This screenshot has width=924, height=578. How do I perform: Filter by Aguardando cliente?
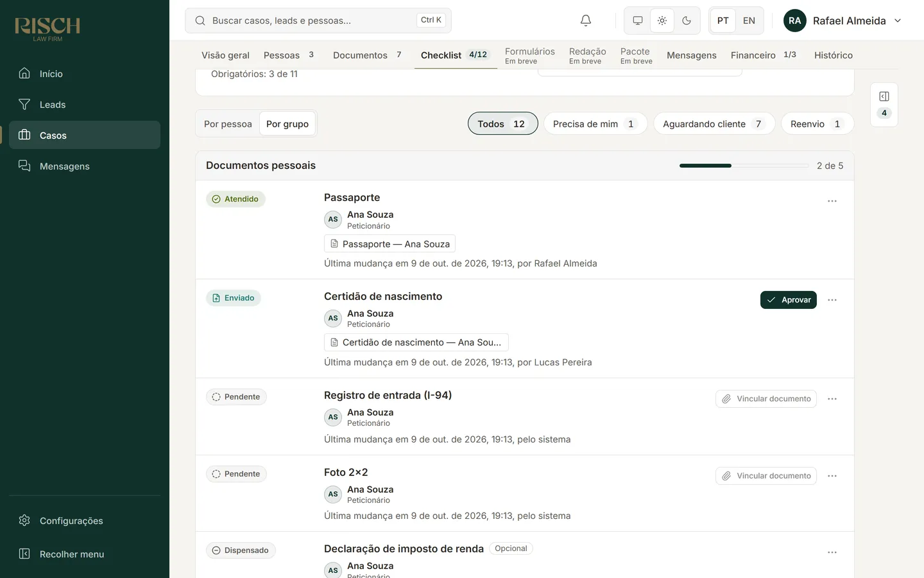click(x=714, y=124)
